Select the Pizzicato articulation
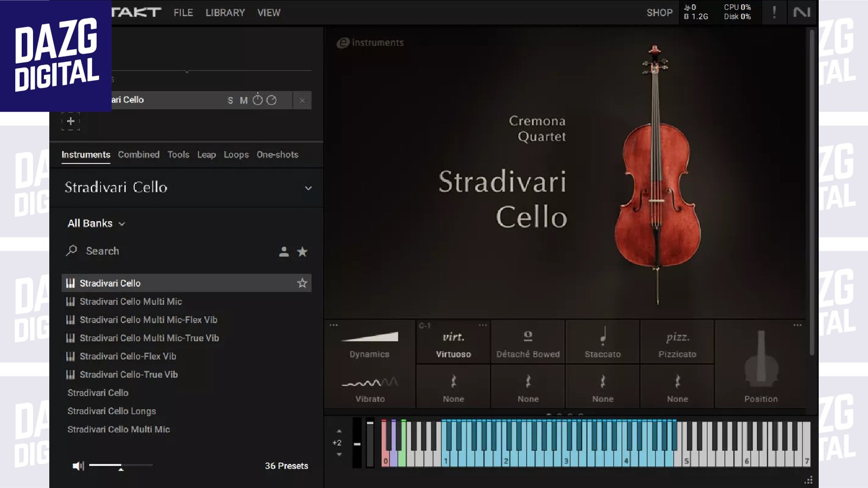This screenshot has width=868, height=488. coord(677,342)
